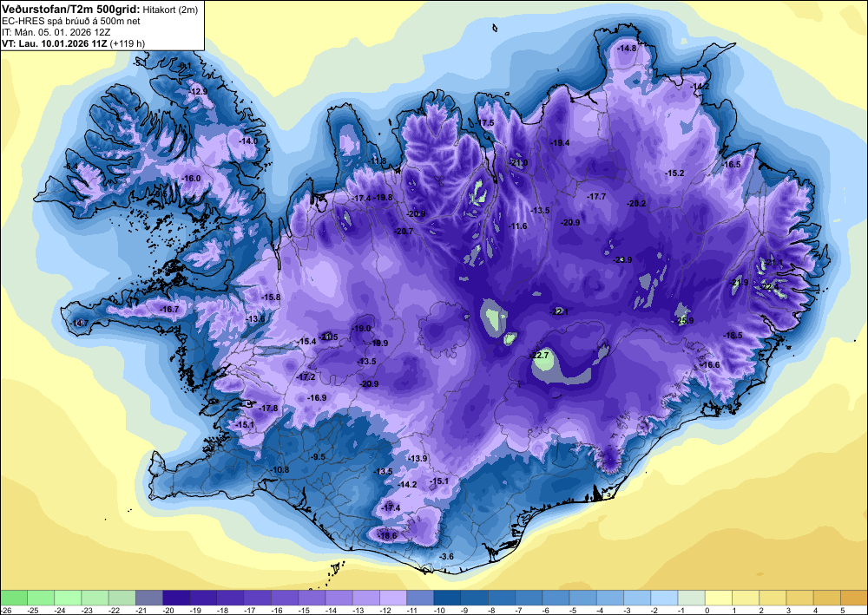The image size is (868, 615).
Task: Select the -16.7 peninsula temperature label
Action: click(x=169, y=310)
